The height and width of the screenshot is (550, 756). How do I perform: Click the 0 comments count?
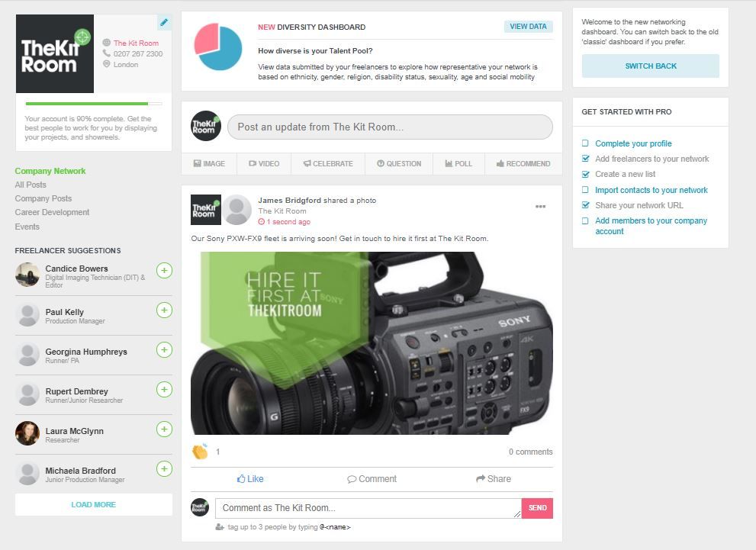click(530, 452)
